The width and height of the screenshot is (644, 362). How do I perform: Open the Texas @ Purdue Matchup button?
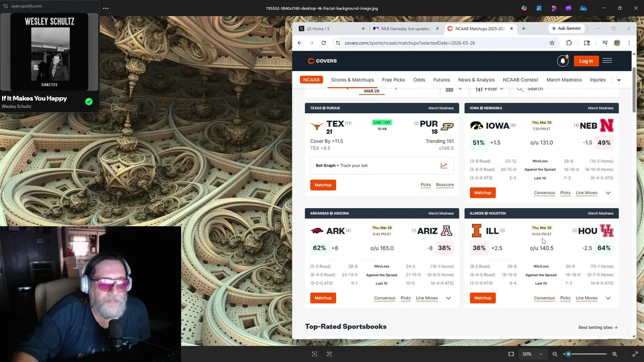click(x=323, y=185)
